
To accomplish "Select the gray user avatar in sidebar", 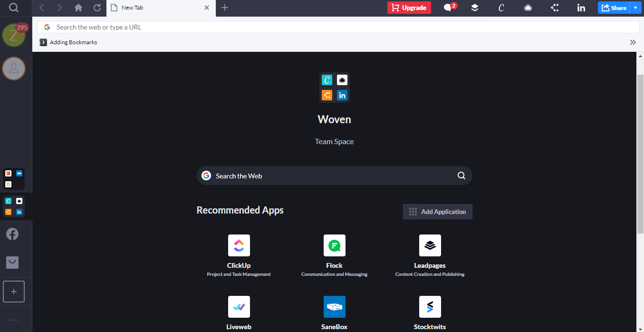I will 14,68.
